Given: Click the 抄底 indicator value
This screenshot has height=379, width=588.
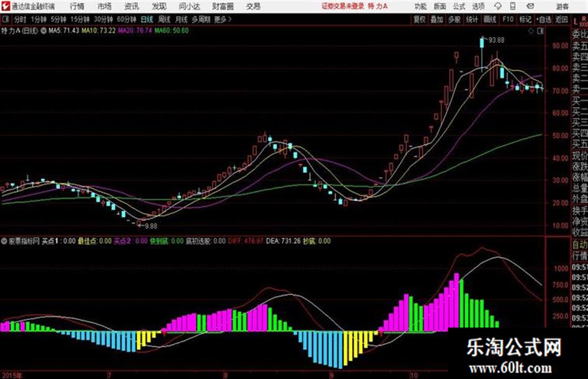Looking at the screenshot, I should pos(317,241).
